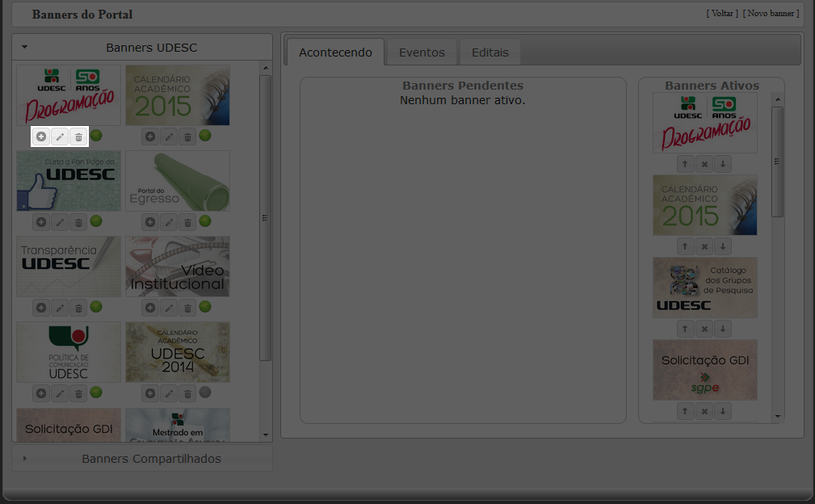Trash the Fan Page da UDESC banner

(x=78, y=222)
